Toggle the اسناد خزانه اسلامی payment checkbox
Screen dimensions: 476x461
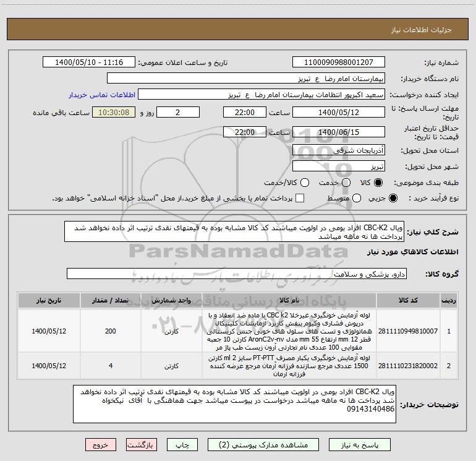(x=300, y=198)
